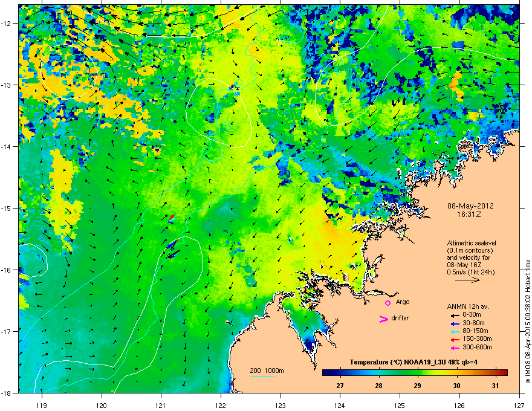Viewport: 532px width, 411px height.
Task: Click the 08-May-2012 date label
Action: [470, 206]
